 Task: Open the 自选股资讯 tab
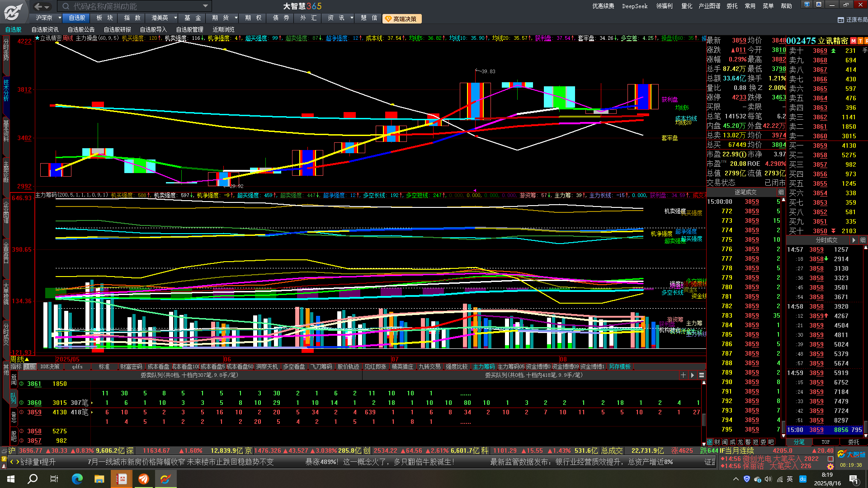45,29
